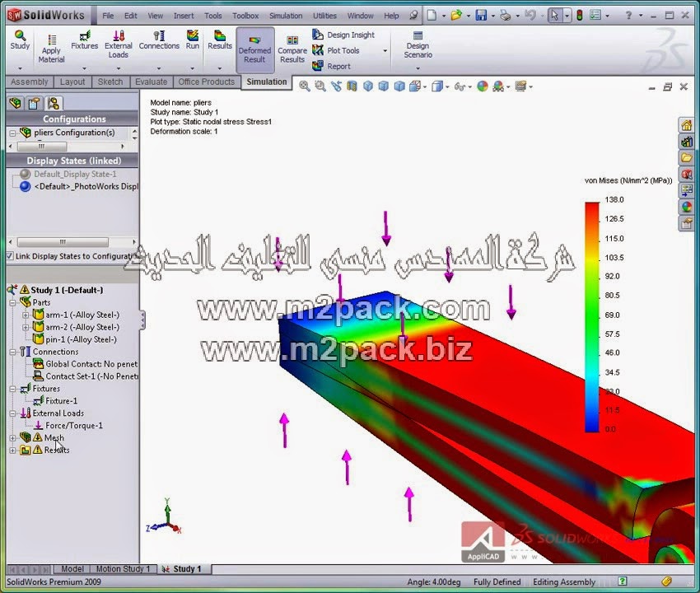Expand the Results tree node
700x593 pixels.
click(x=12, y=451)
